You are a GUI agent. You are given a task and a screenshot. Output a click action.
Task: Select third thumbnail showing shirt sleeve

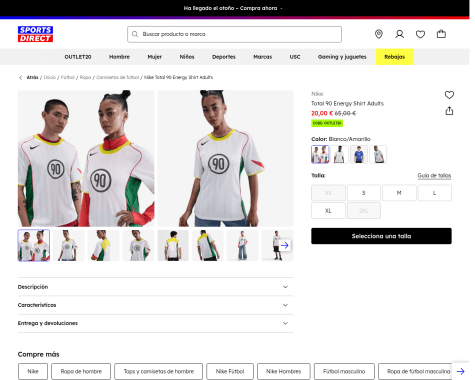(103, 245)
